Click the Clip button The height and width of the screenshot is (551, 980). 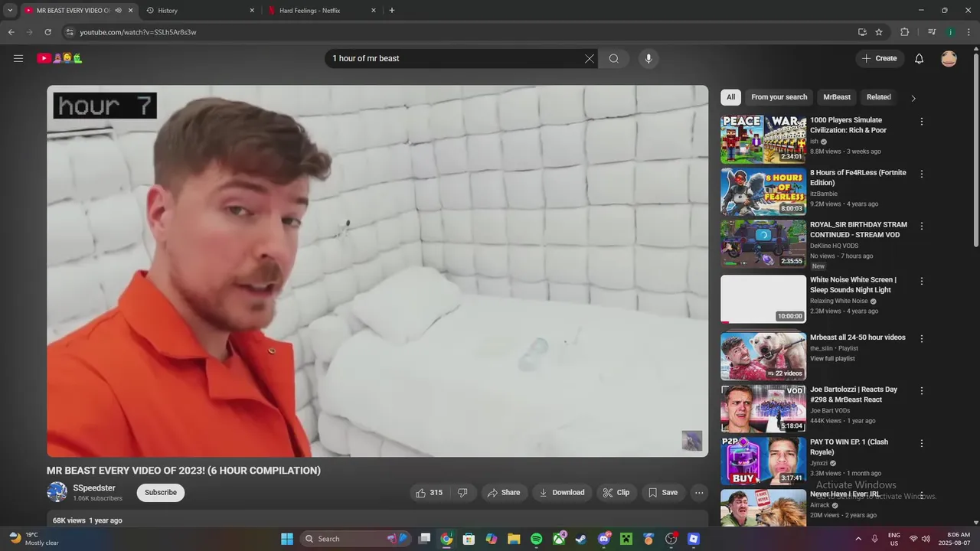(616, 493)
